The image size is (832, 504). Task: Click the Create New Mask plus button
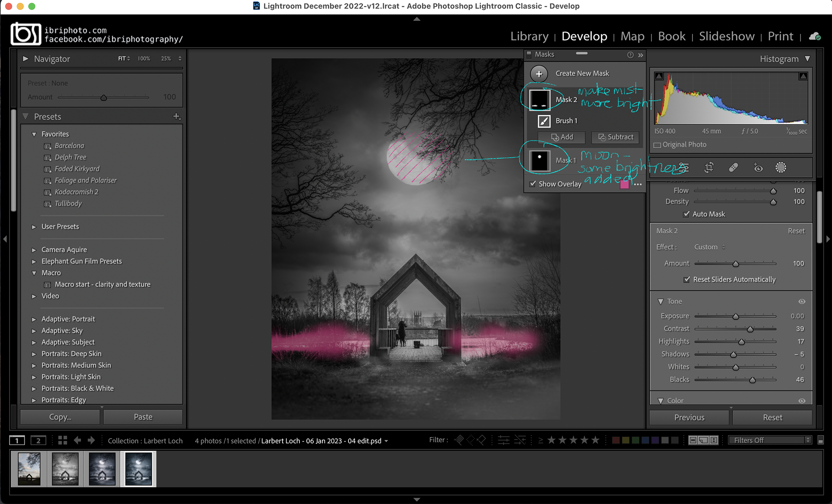pyautogui.click(x=539, y=74)
